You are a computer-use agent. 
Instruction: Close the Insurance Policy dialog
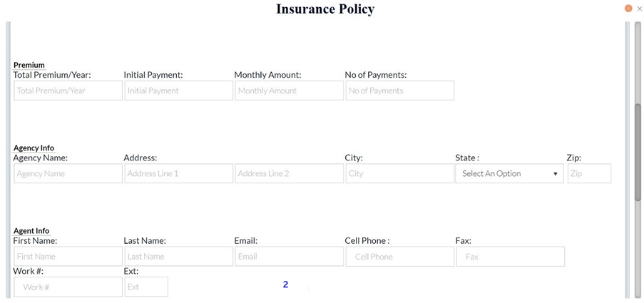tap(639, 9)
